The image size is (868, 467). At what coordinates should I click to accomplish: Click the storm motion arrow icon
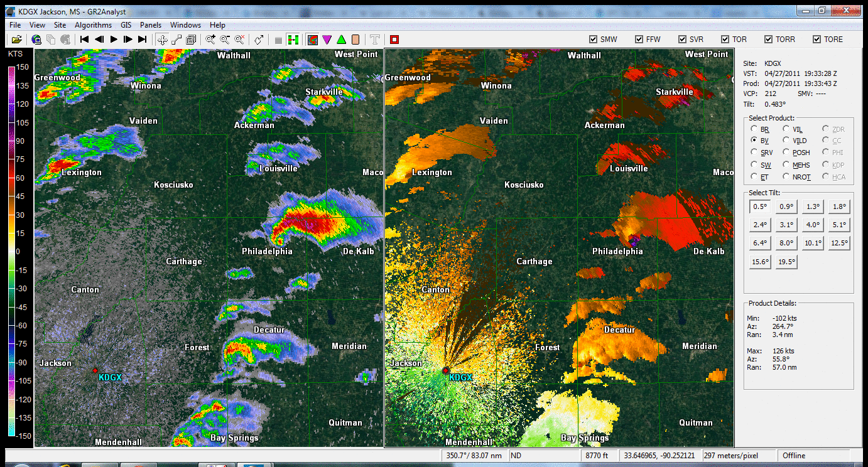click(x=259, y=40)
